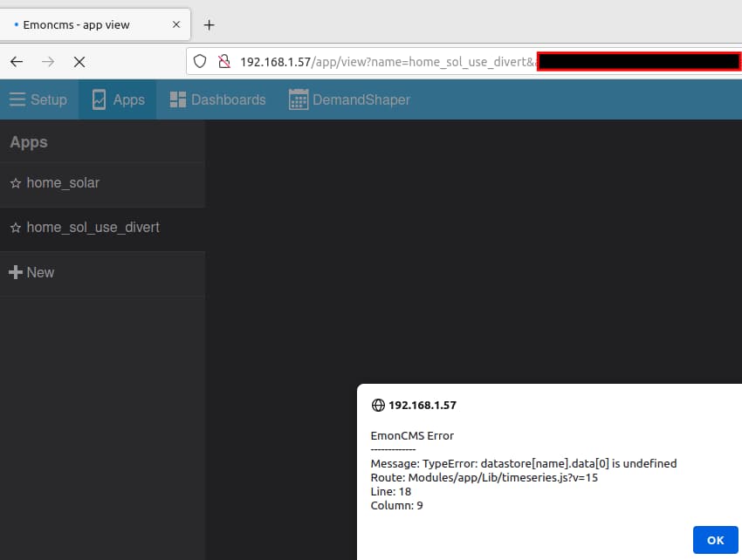The height and width of the screenshot is (560, 742).
Task: Click the browser back arrow
Action: pos(17,61)
